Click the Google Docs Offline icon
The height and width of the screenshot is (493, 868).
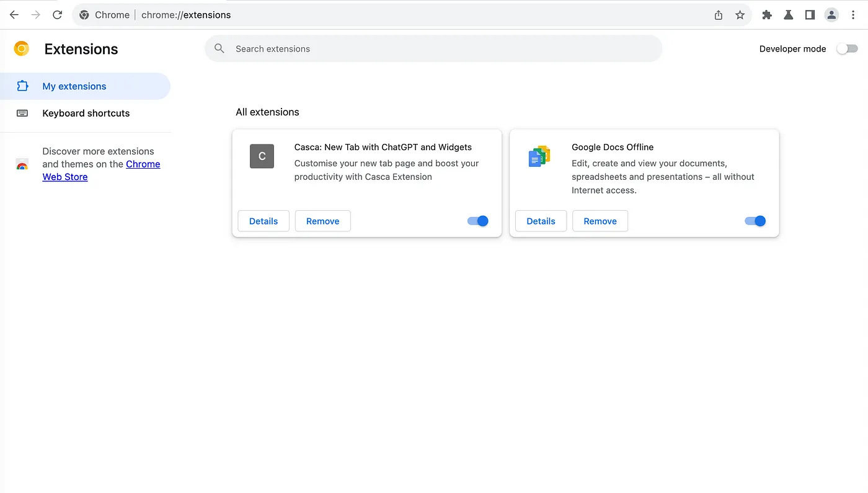tap(539, 156)
